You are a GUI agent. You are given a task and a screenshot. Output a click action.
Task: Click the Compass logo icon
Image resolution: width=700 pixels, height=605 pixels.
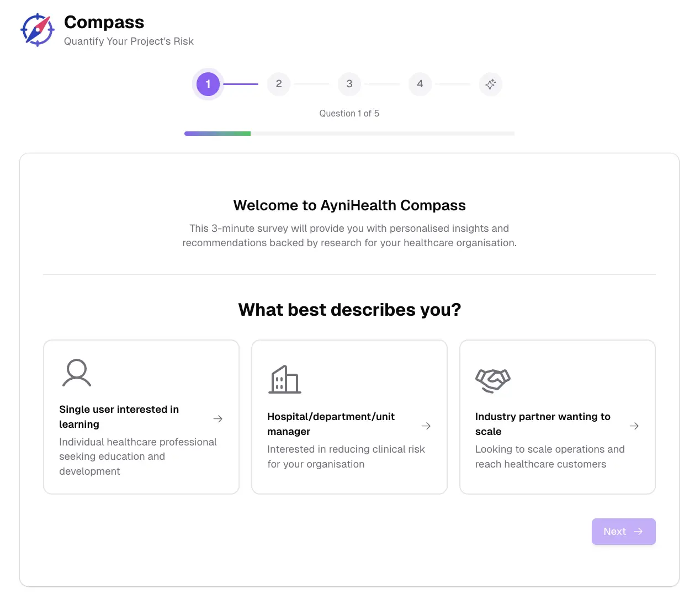(x=36, y=30)
